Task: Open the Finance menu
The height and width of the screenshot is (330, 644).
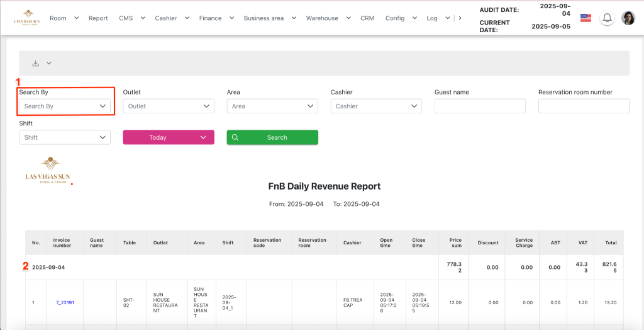Action: coord(210,18)
